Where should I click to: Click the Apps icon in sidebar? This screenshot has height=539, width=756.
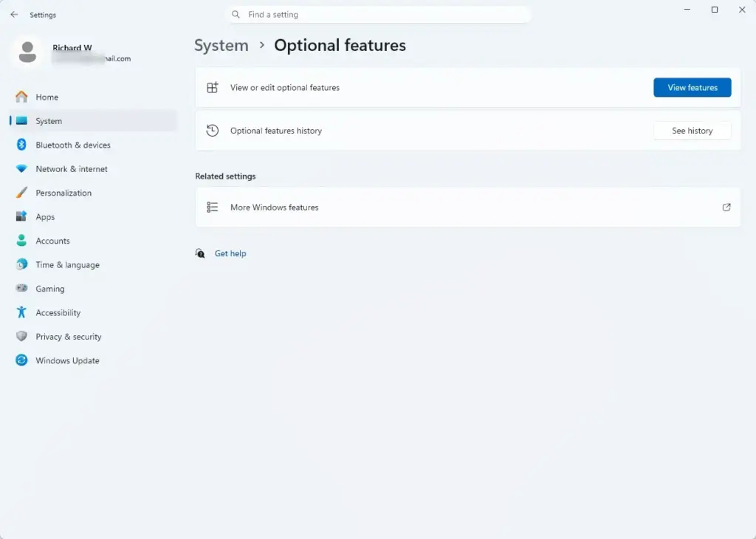pos(21,216)
